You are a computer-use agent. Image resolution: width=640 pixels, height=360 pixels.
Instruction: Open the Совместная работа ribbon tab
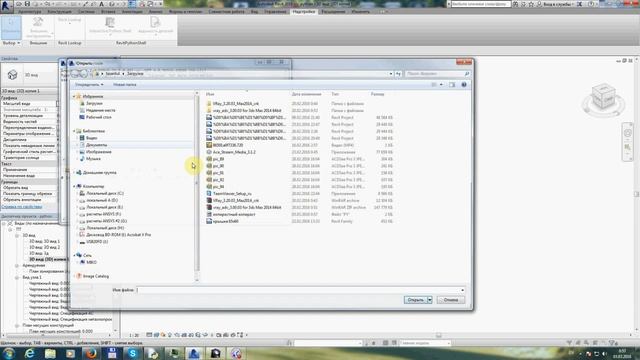click(x=226, y=11)
